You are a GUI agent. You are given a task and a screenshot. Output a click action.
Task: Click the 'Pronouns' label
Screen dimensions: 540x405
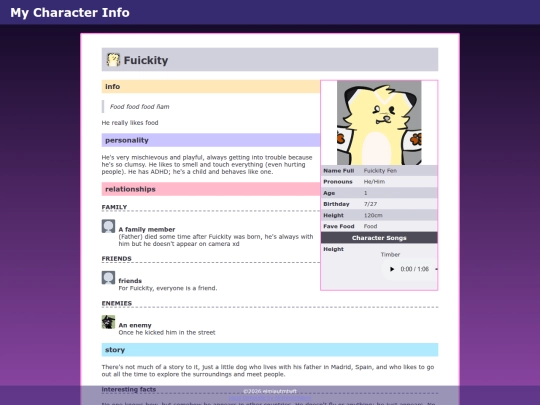click(338, 181)
